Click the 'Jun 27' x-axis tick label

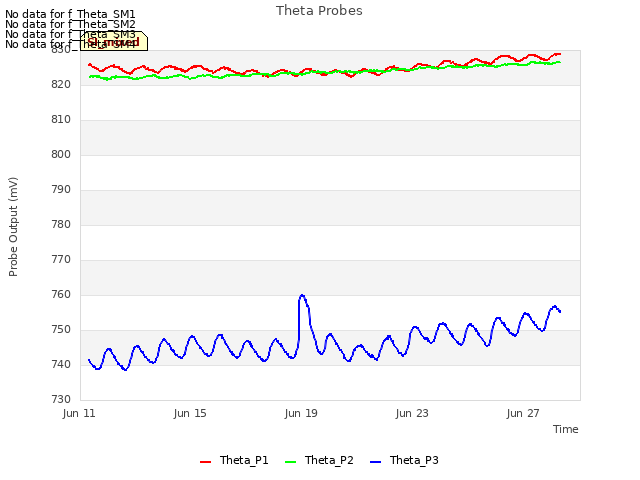point(523,413)
